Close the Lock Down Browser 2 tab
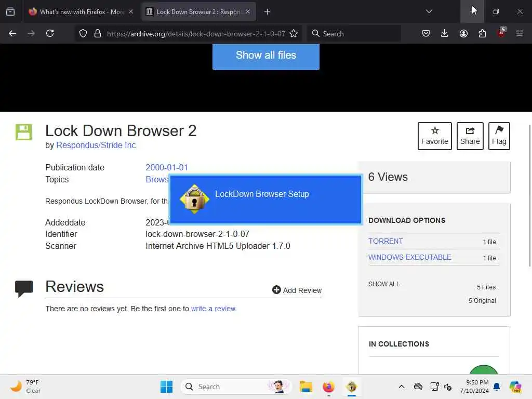The image size is (532, 399). [x=248, y=11]
